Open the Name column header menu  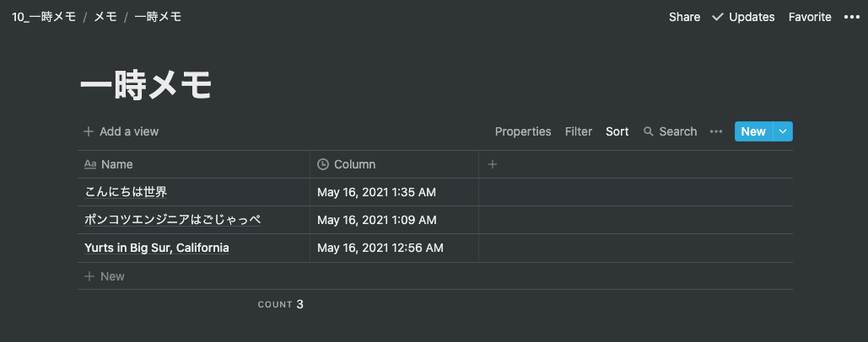point(117,164)
